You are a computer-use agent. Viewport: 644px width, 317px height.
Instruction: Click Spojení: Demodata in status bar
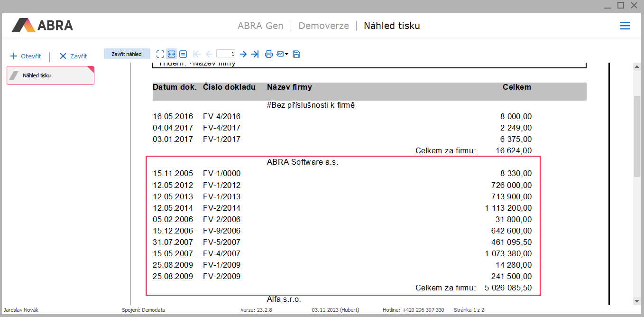144,310
